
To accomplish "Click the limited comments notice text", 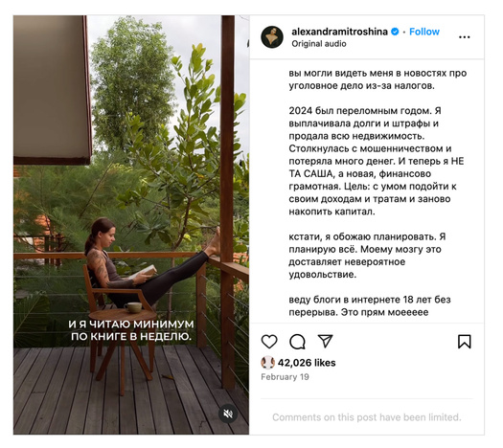I will pos(367,417).
